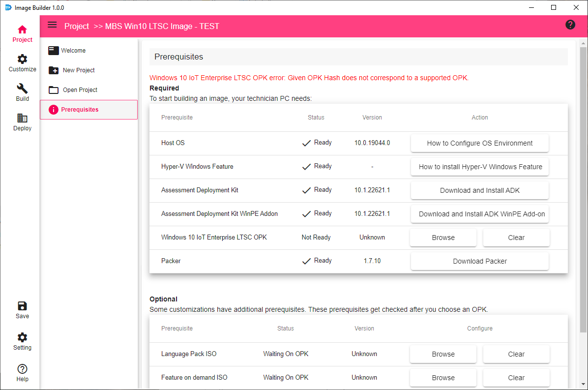Browse for the Language Pack ISO

pyautogui.click(x=443, y=355)
